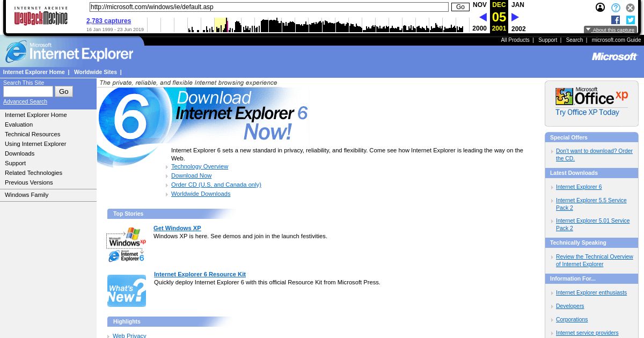
Task: Click the previous capture arrow for November
Action: [x=483, y=17]
